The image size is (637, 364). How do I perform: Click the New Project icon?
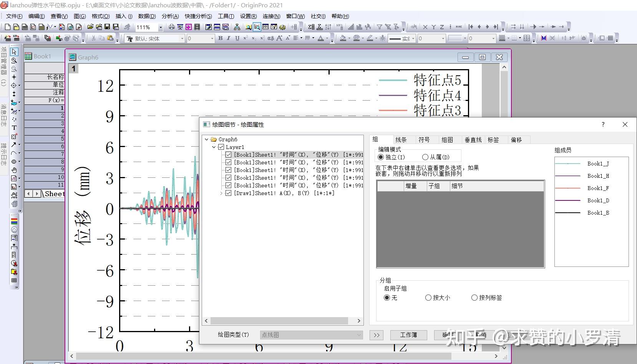pyautogui.click(x=8, y=27)
